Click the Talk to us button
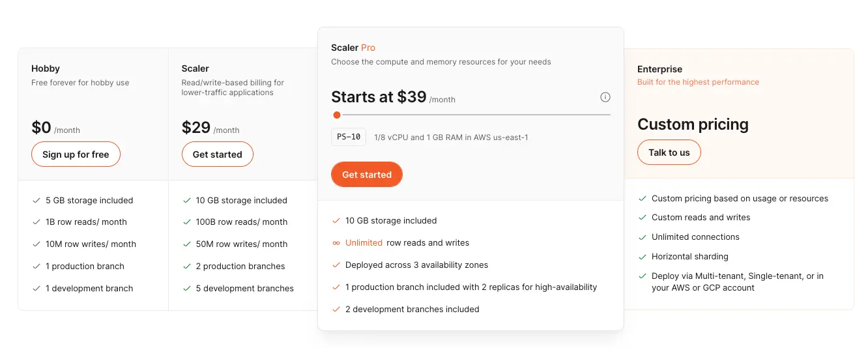868x348 pixels. (669, 152)
